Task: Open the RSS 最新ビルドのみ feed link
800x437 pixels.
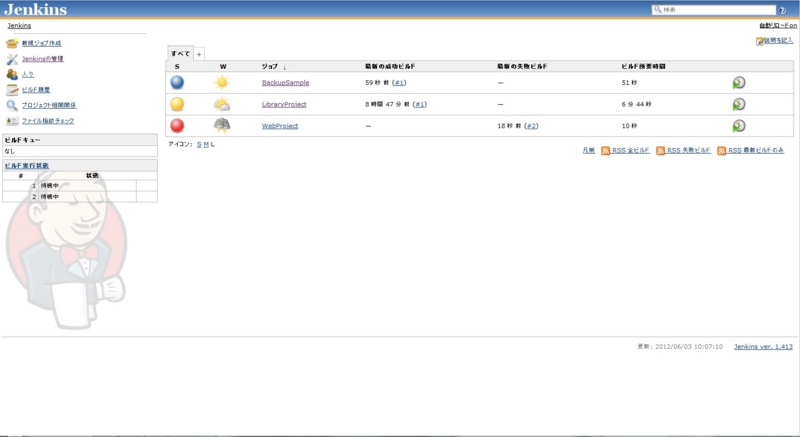Action: coord(756,150)
